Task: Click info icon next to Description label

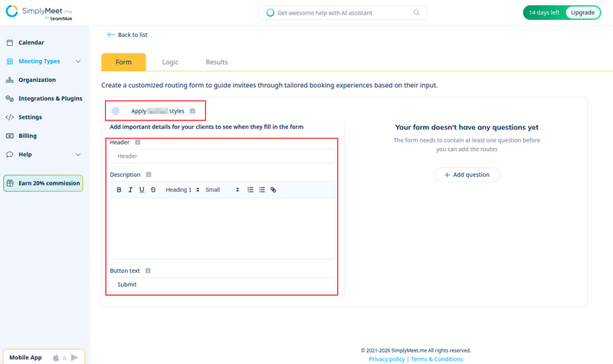Action: (149, 175)
